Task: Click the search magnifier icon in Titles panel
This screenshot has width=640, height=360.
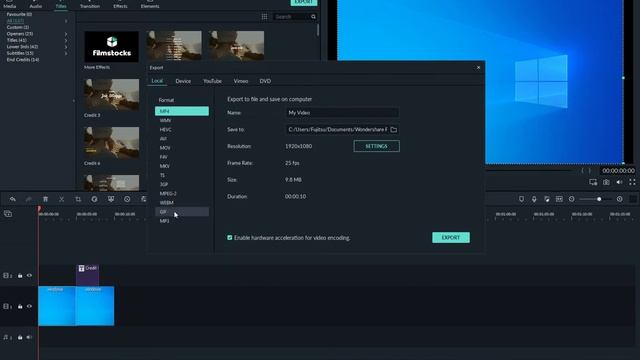Action: click(313, 17)
